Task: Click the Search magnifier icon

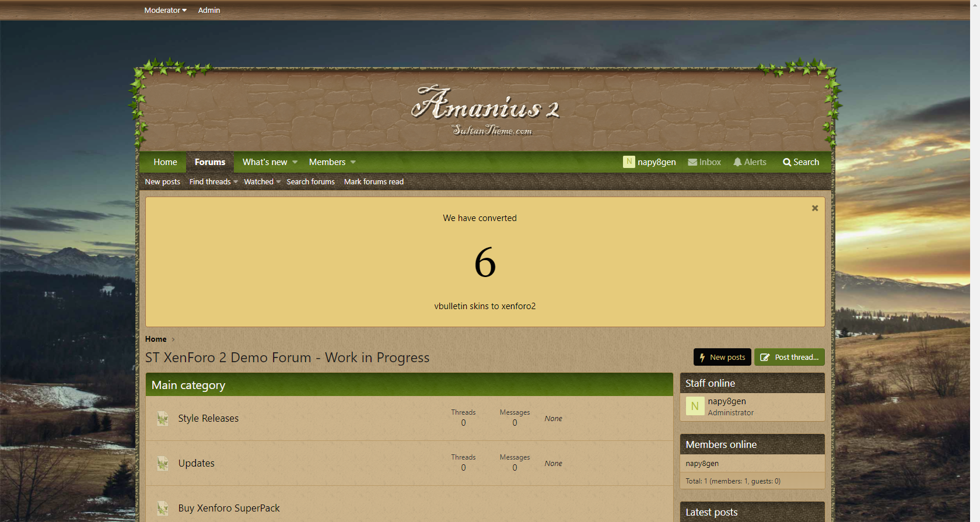Action: coord(787,162)
